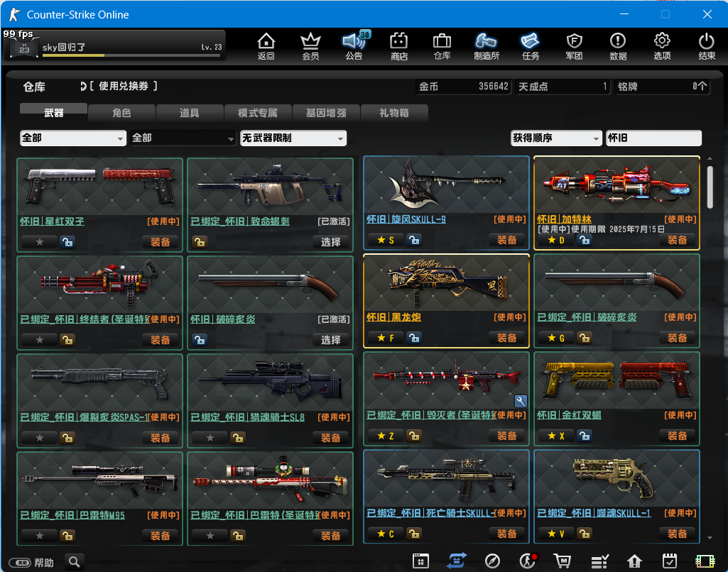
Task: Go back using the 返回 home icon
Action: pos(266,46)
